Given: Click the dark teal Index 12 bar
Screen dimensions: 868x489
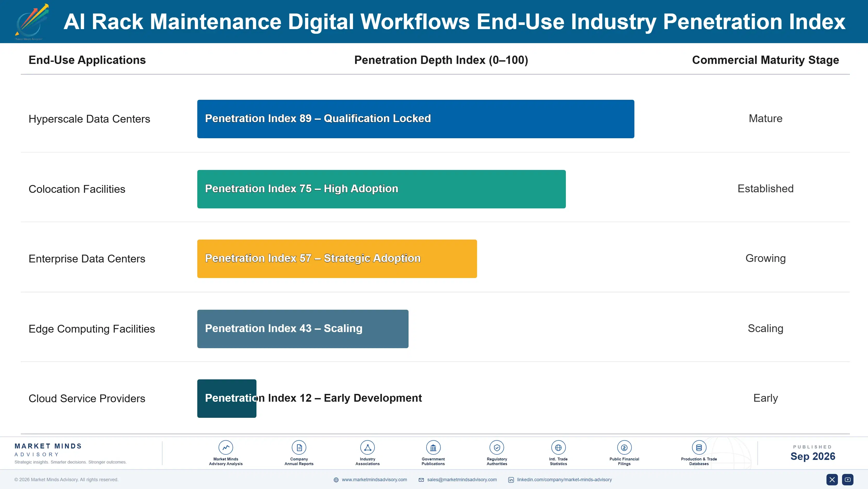Looking at the screenshot, I should 226,399.
